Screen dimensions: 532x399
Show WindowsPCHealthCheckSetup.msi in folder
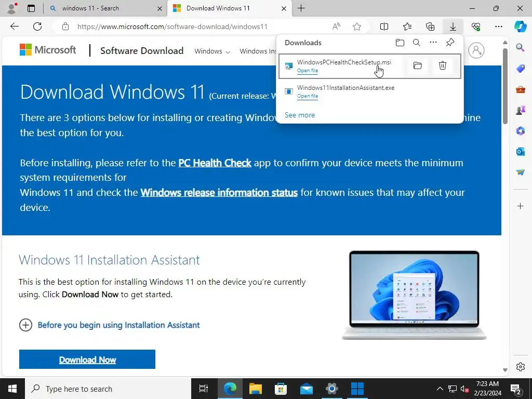[418, 65]
